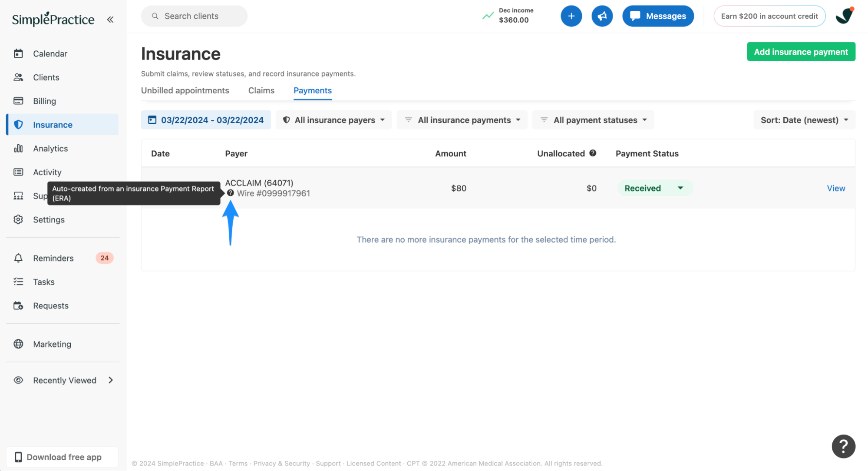Open Settings page
Viewport: 868px width, 471px height.
click(49, 219)
